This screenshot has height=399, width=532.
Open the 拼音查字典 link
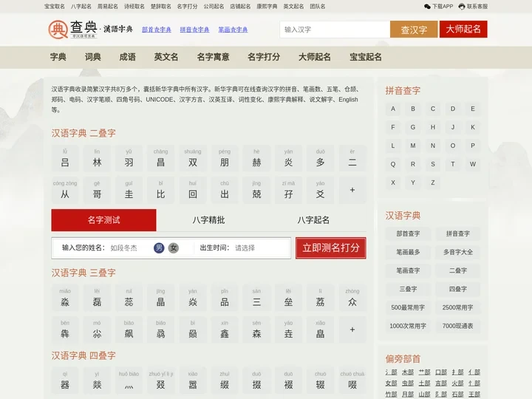click(195, 30)
